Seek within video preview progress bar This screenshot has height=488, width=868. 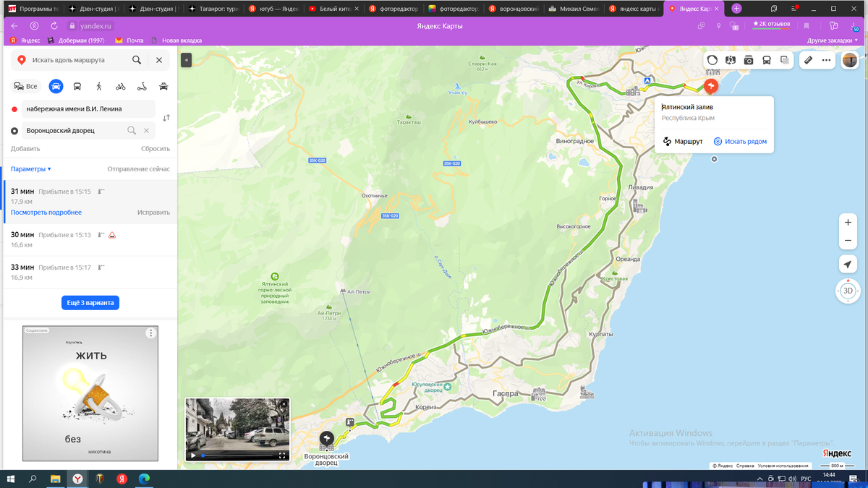pos(237,455)
